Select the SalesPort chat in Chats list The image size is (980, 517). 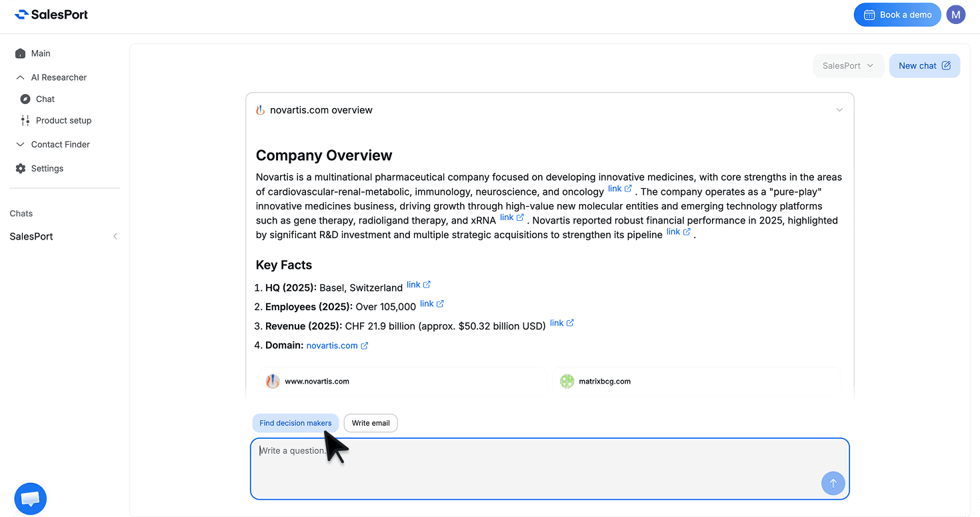pos(31,236)
